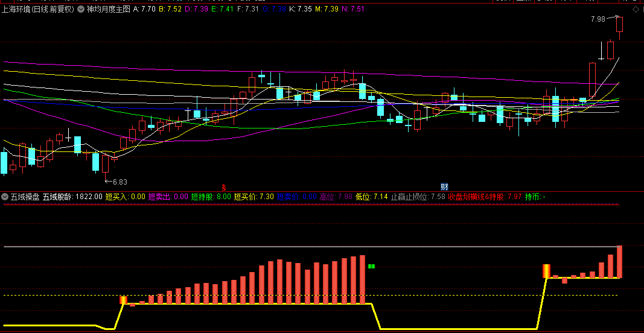The width and height of the screenshot is (644, 333).
Task: Select the green E: 7.41 value
Action: click(222, 8)
